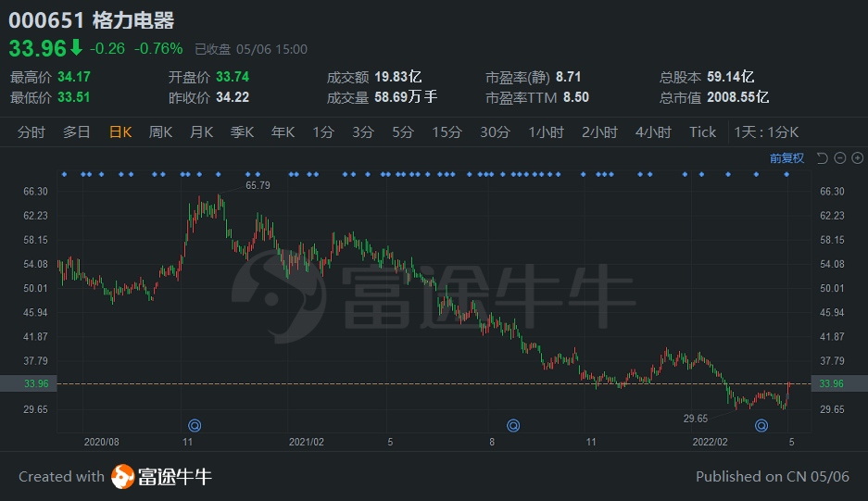Click the 总市值 2008.55亿 value

(x=738, y=97)
